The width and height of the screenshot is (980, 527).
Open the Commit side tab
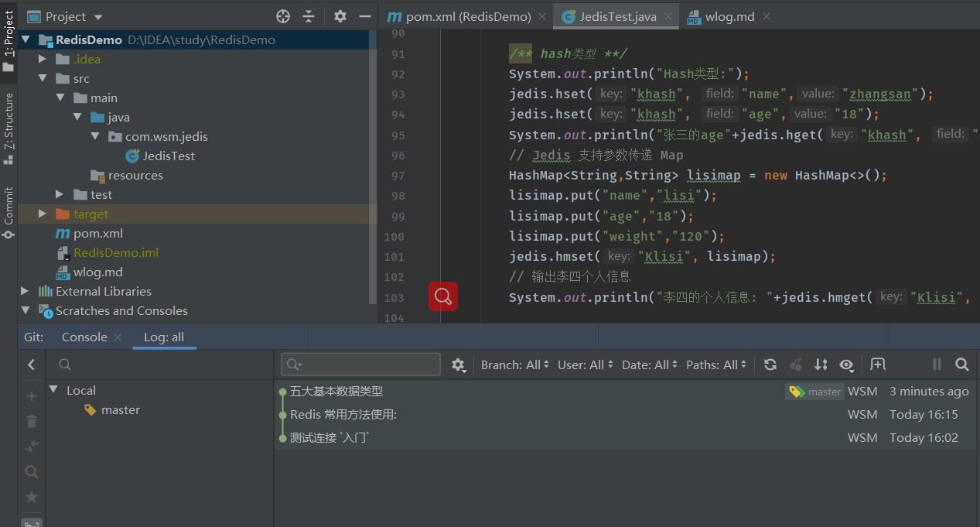pos(9,213)
